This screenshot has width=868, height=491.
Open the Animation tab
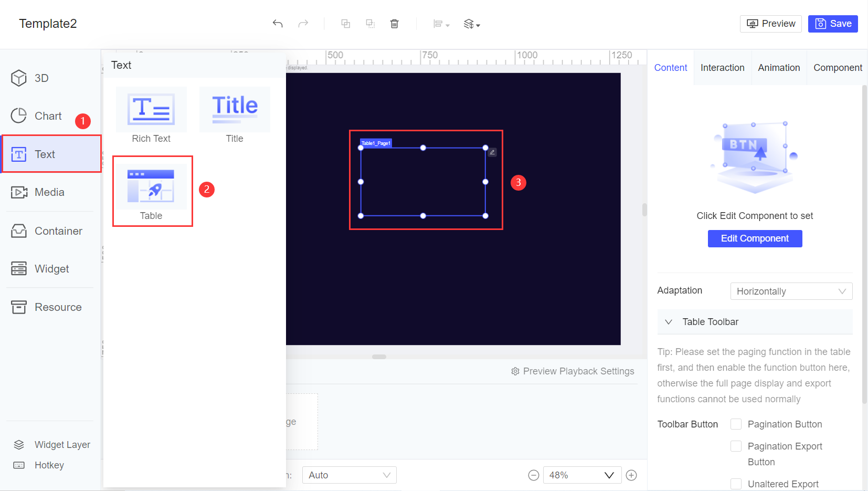(779, 67)
